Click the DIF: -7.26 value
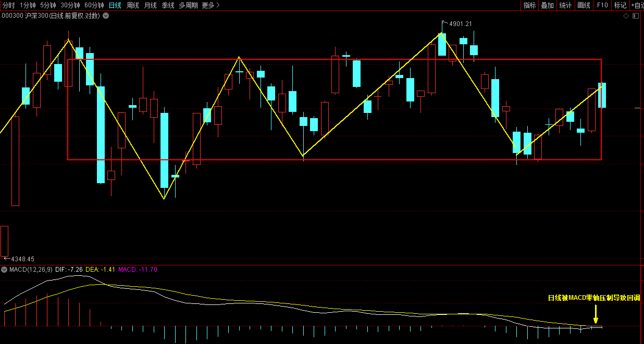 69,270
